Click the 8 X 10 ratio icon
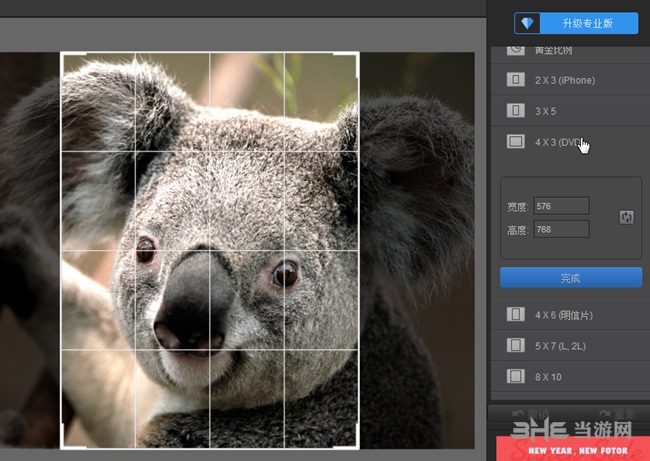This screenshot has width=650, height=461. click(x=516, y=376)
